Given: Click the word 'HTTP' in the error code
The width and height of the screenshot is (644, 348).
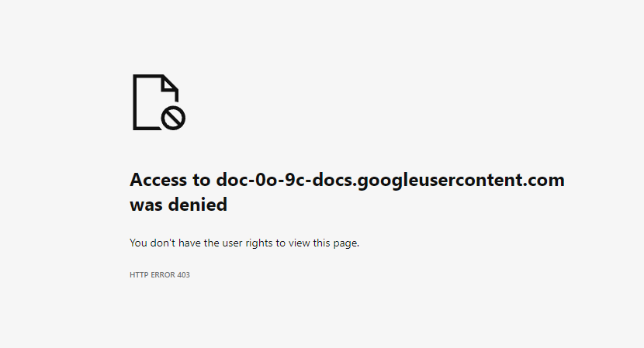Looking at the screenshot, I should 139,275.
